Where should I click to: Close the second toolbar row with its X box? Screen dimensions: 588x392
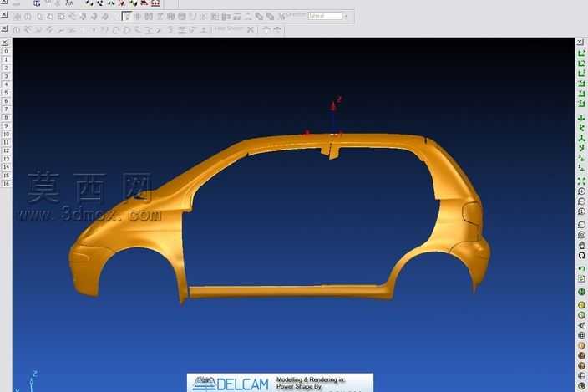pyautogui.click(x=4, y=15)
